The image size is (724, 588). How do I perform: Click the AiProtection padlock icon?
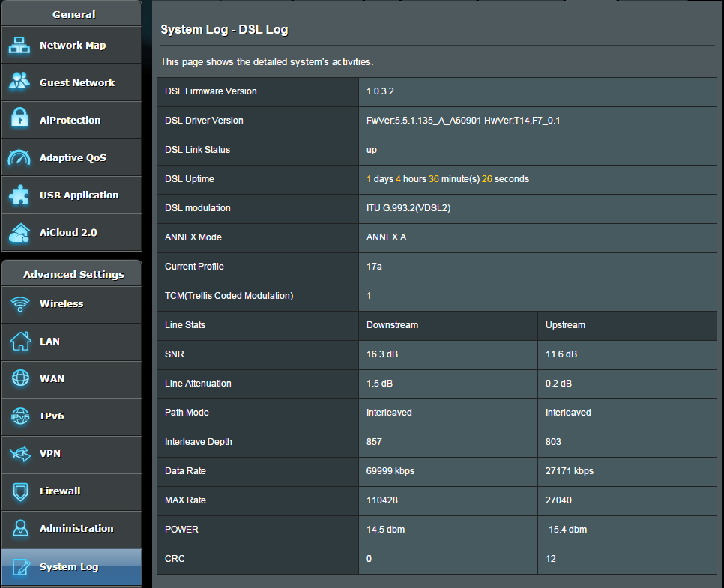point(19,118)
